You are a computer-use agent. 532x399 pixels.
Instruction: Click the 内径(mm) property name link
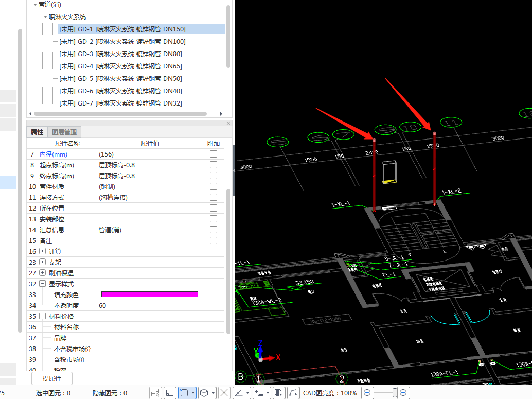[x=54, y=154]
